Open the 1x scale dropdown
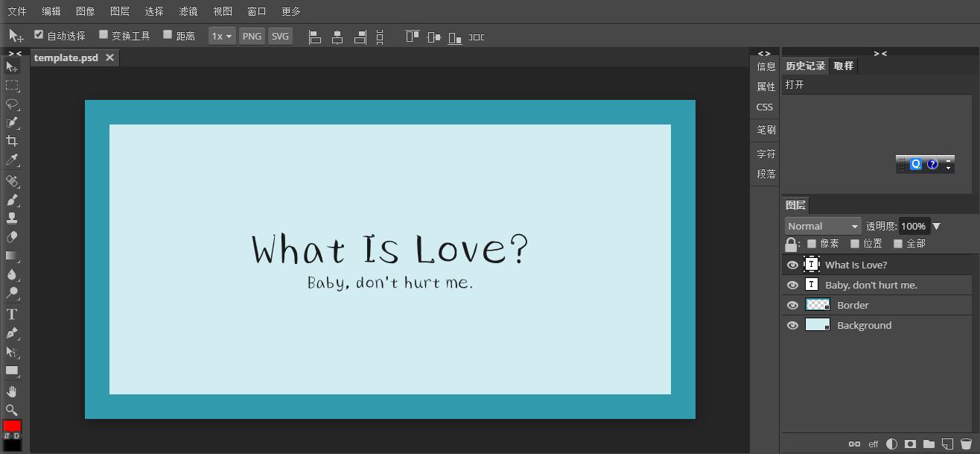This screenshot has height=454, width=980. coord(221,36)
